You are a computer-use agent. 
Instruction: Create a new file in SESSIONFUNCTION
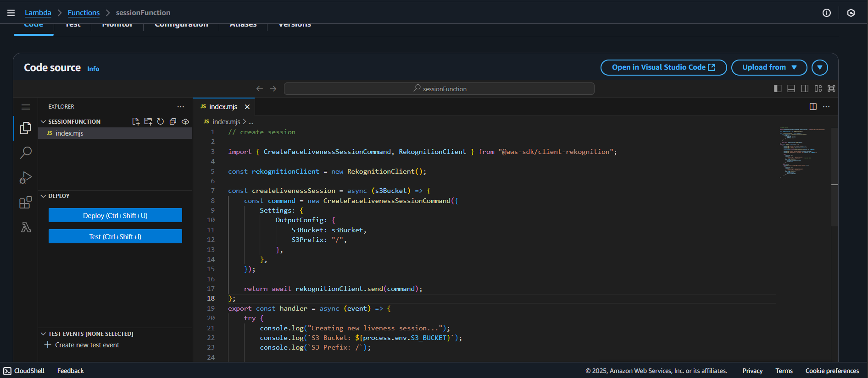tap(136, 121)
